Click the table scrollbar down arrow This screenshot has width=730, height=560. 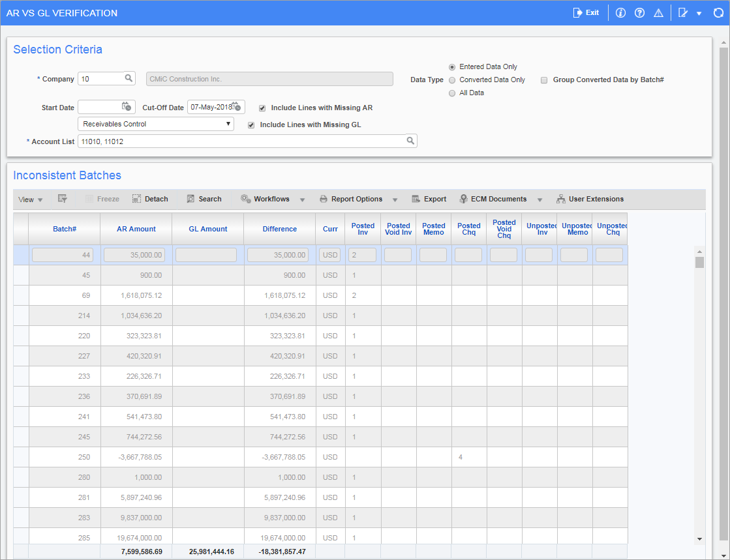pos(699,539)
